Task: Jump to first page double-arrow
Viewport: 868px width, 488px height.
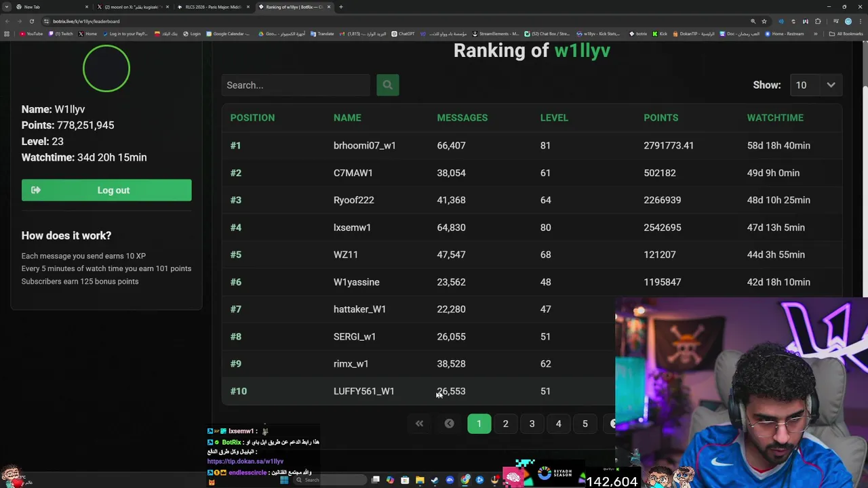Action: pyautogui.click(x=419, y=424)
